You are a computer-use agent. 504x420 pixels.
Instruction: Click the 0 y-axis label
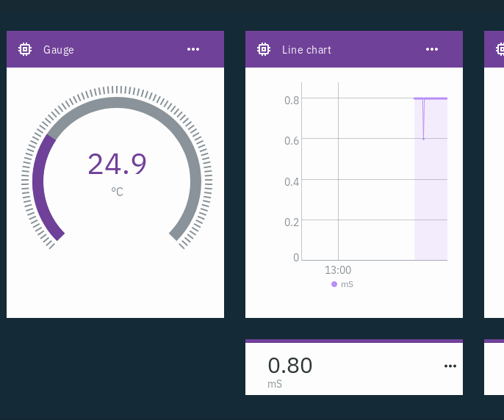296,258
